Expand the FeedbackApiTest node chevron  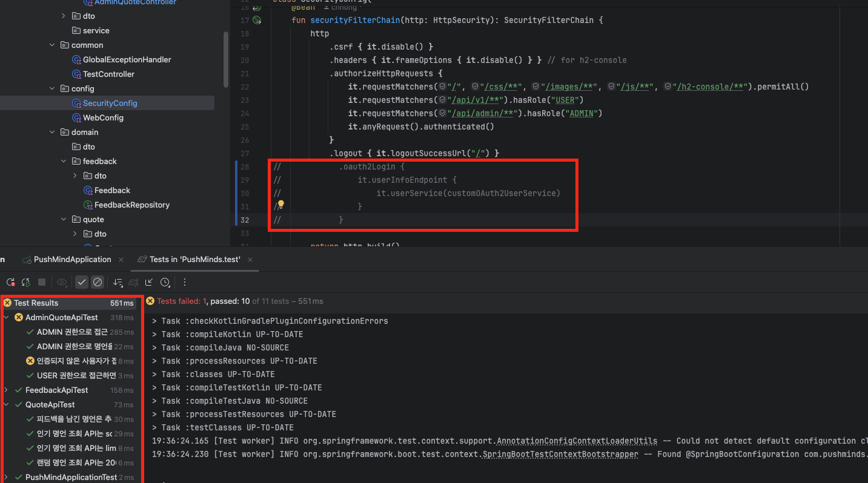6,390
